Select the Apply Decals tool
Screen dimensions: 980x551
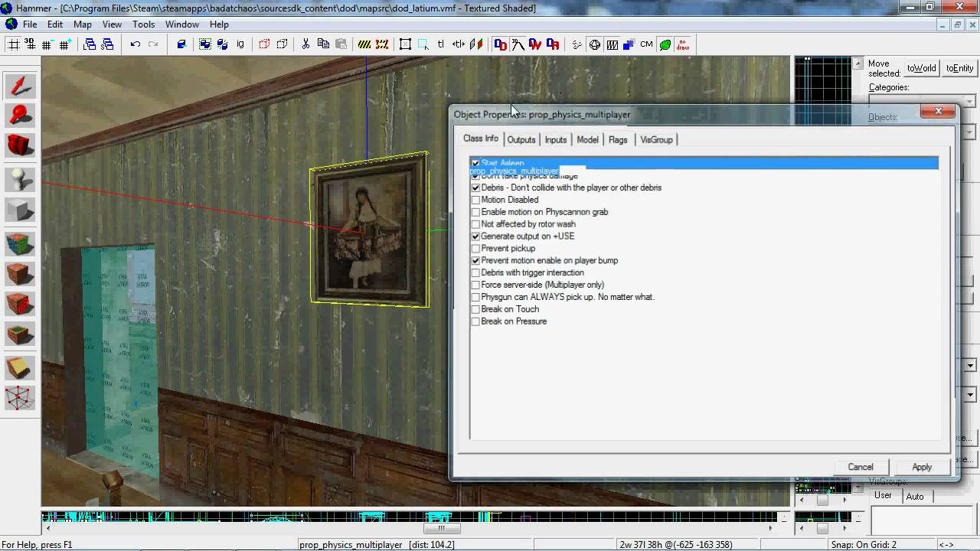click(20, 304)
